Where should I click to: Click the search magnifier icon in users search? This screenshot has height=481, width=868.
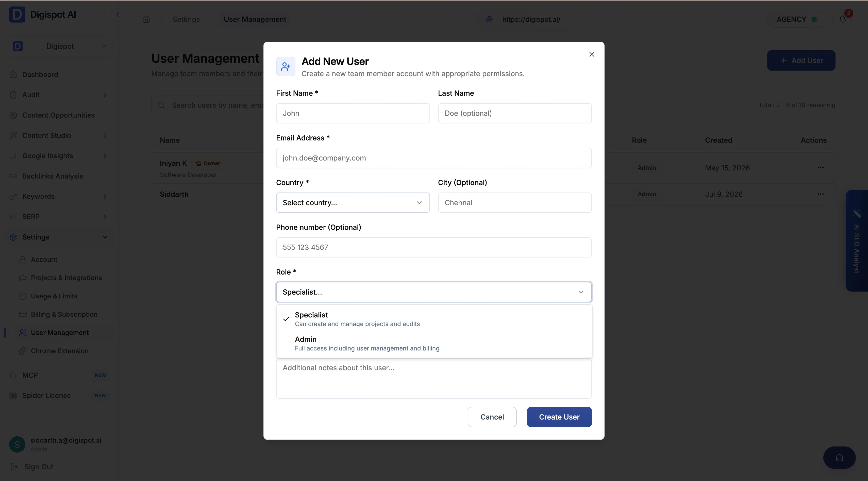pos(161,105)
